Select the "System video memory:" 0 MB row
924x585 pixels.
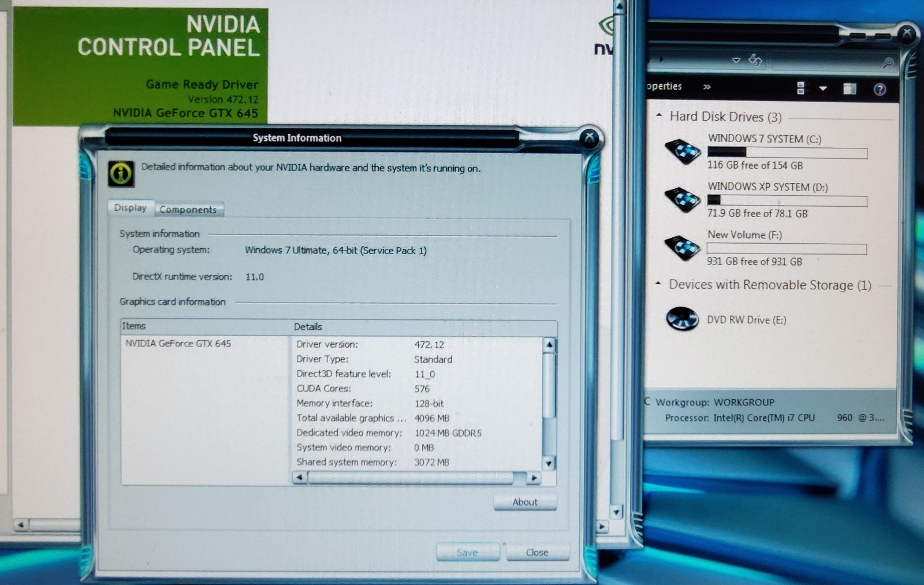(x=365, y=448)
